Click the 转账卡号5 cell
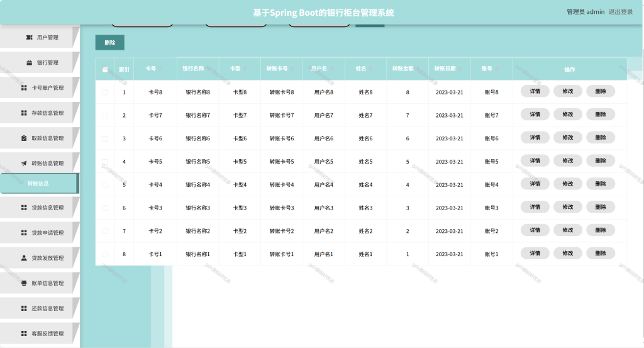This screenshot has height=348, width=644. (282, 162)
